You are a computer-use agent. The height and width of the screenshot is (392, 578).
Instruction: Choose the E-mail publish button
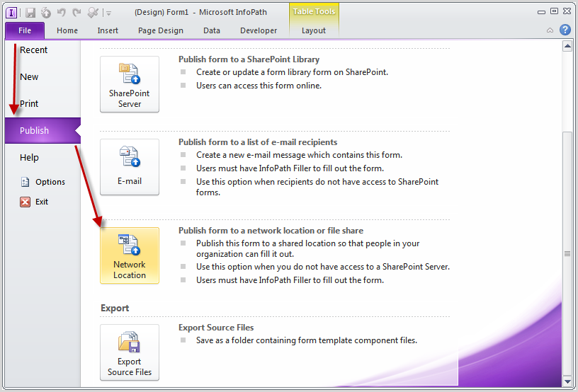coord(130,167)
